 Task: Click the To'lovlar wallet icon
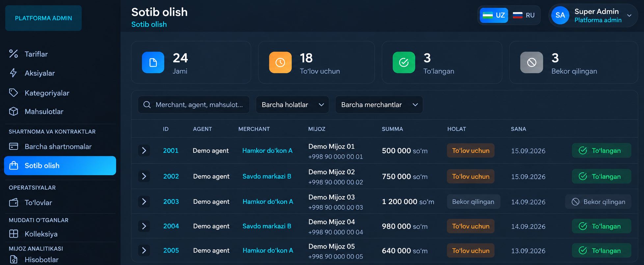tap(13, 202)
